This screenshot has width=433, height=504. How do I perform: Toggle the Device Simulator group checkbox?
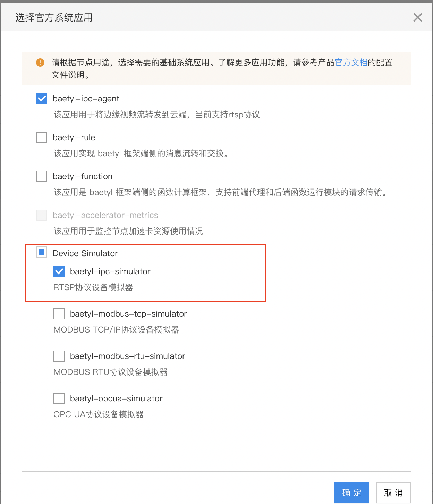tap(42, 252)
